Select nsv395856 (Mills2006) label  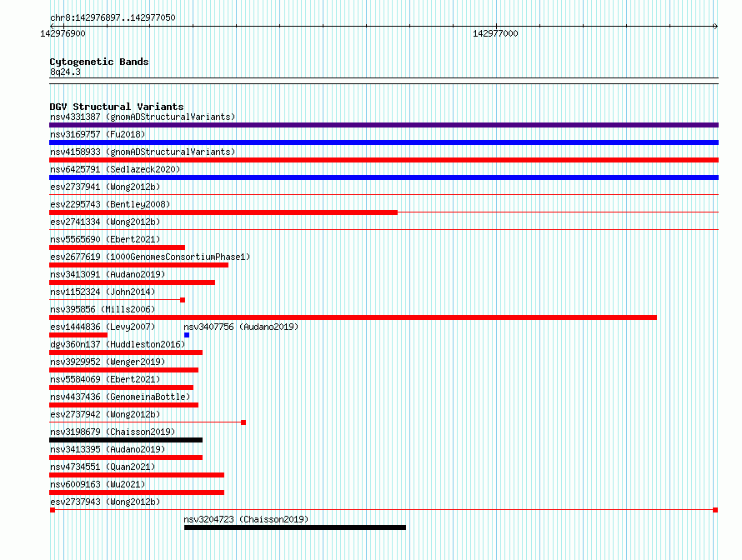pos(103,309)
